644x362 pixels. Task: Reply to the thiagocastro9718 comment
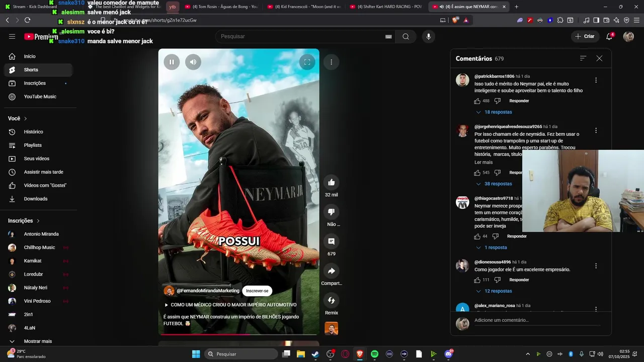517,236
